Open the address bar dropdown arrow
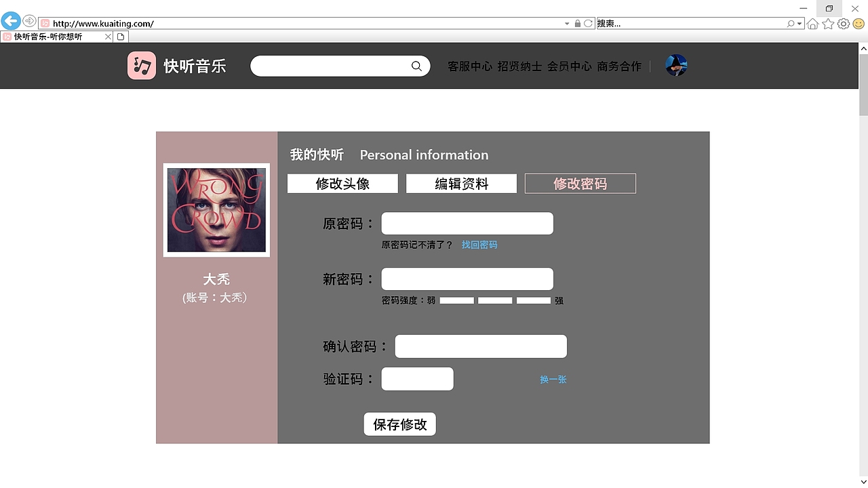 click(567, 23)
